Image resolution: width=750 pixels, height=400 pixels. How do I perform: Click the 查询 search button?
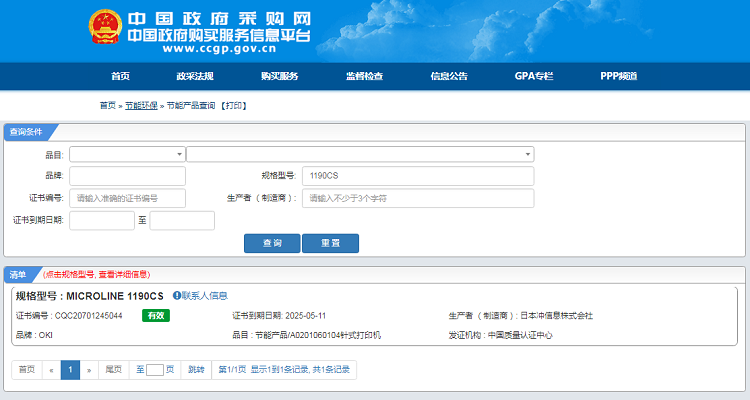point(272,243)
